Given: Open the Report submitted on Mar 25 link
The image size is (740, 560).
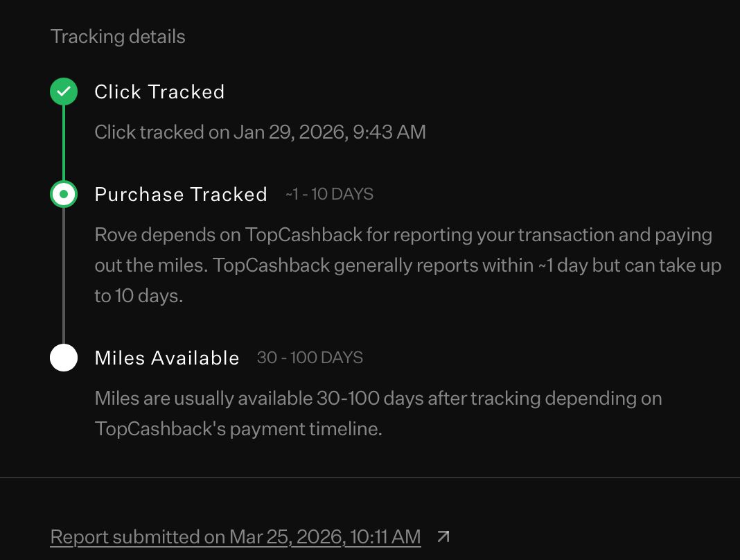Looking at the screenshot, I should tap(235, 536).
